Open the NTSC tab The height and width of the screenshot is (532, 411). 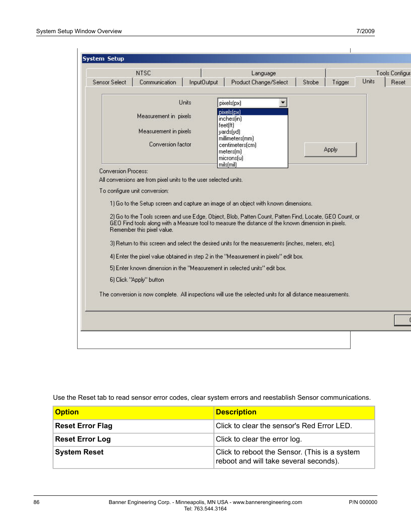[143, 73]
